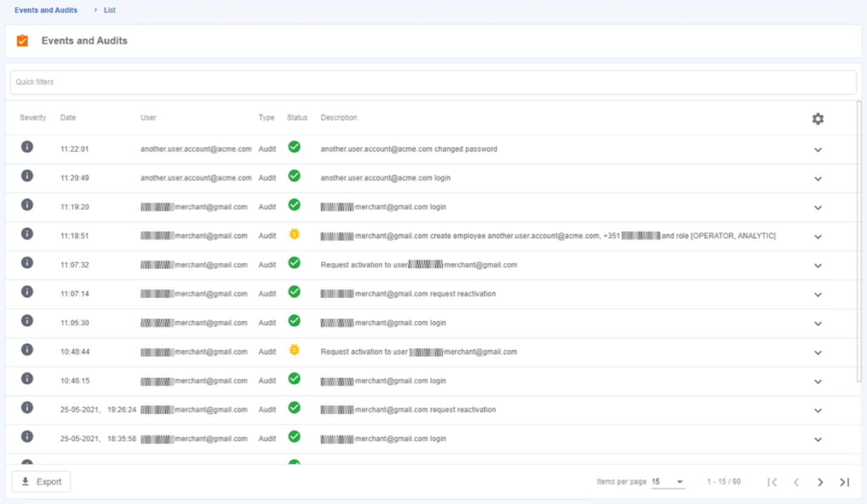Expand the 10:46:15 login event row
This screenshot has height=504, width=867.
pos(817,381)
